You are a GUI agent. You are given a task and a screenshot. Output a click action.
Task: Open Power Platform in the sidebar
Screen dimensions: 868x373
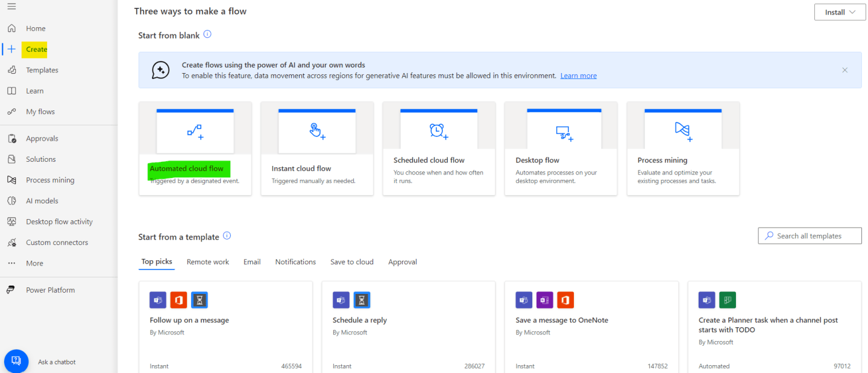tap(50, 290)
